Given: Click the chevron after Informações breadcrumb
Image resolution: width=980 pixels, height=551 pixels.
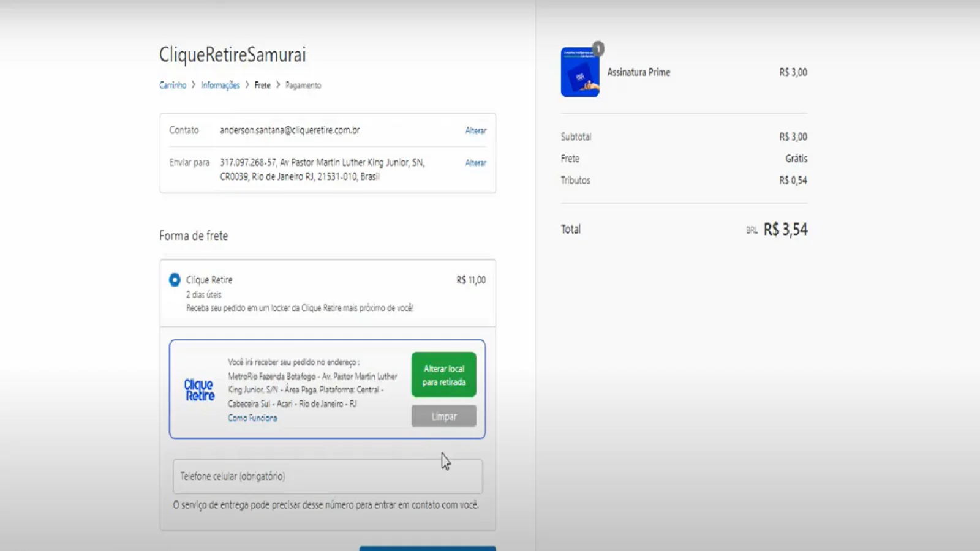Looking at the screenshot, I should tap(247, 85).
